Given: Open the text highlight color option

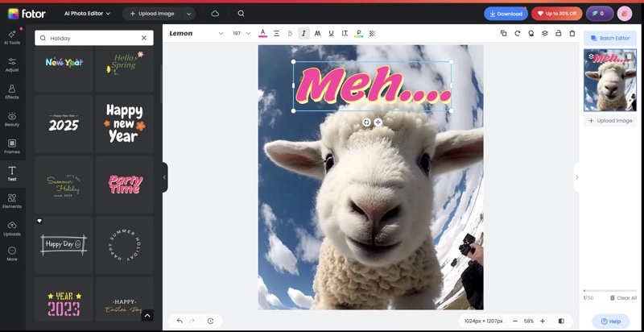Looking at the screenshot, I should (x=358, y=33).
